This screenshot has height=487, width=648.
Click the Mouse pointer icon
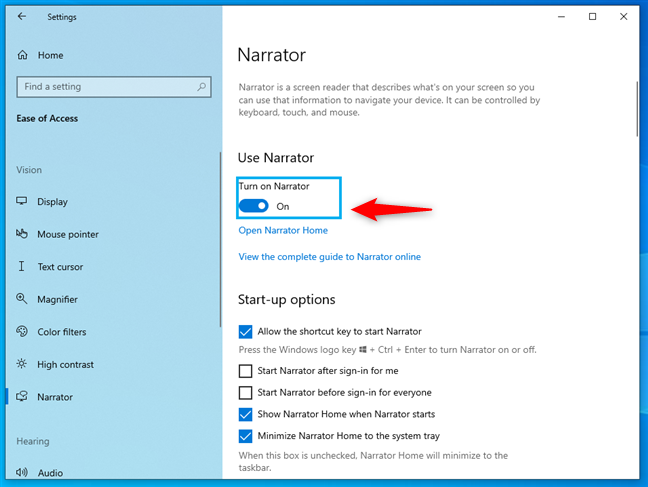pos(21,234)
